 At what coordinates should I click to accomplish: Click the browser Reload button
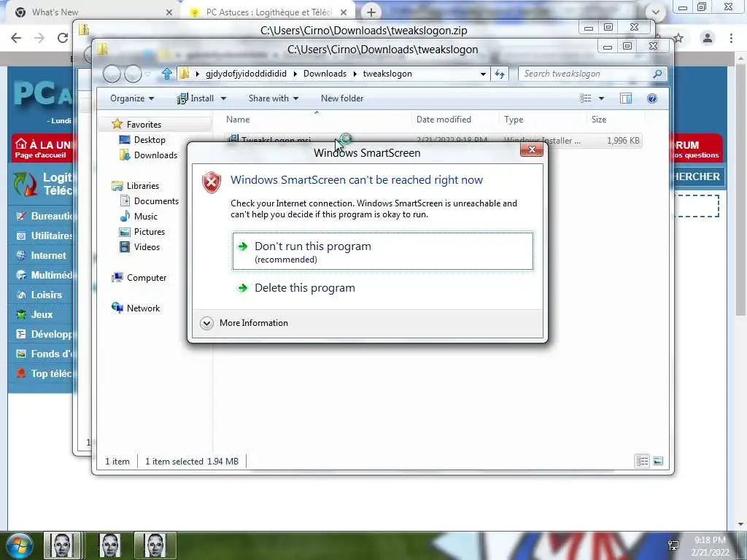(x=62, y=38)
